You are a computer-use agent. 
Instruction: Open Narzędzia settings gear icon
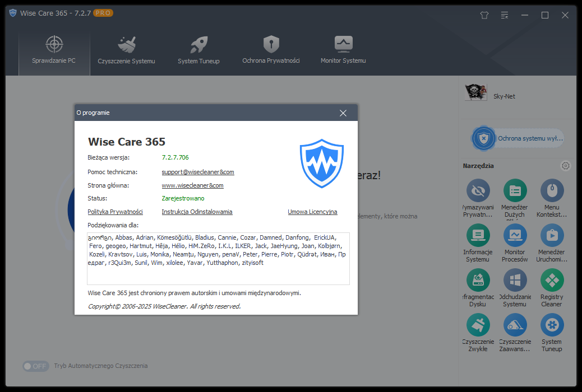(x=565, y=166)
